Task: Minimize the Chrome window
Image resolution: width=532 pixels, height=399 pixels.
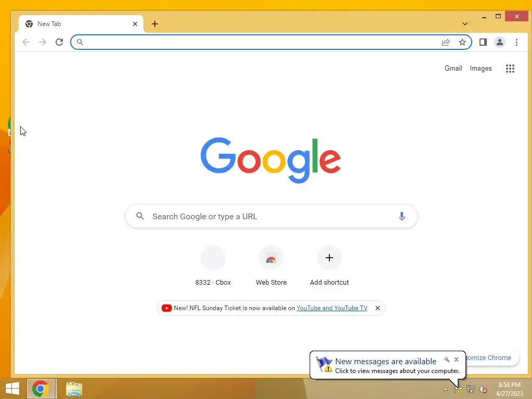Action: [x=484, y=16]
